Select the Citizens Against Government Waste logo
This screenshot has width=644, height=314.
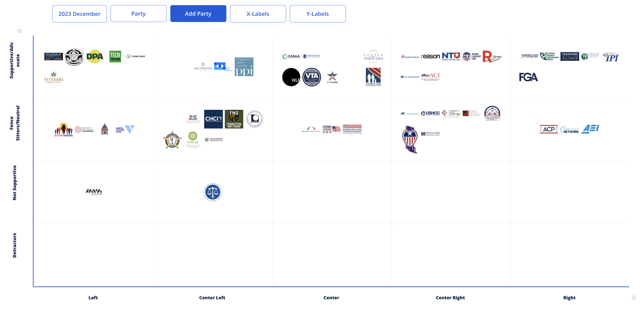(549, 57)
